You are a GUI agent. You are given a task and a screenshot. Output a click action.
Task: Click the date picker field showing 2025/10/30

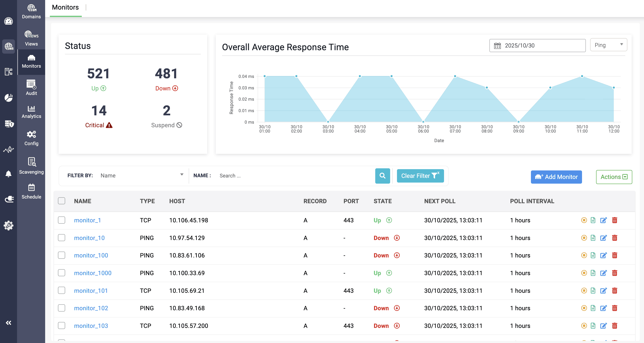pos(537,46)
